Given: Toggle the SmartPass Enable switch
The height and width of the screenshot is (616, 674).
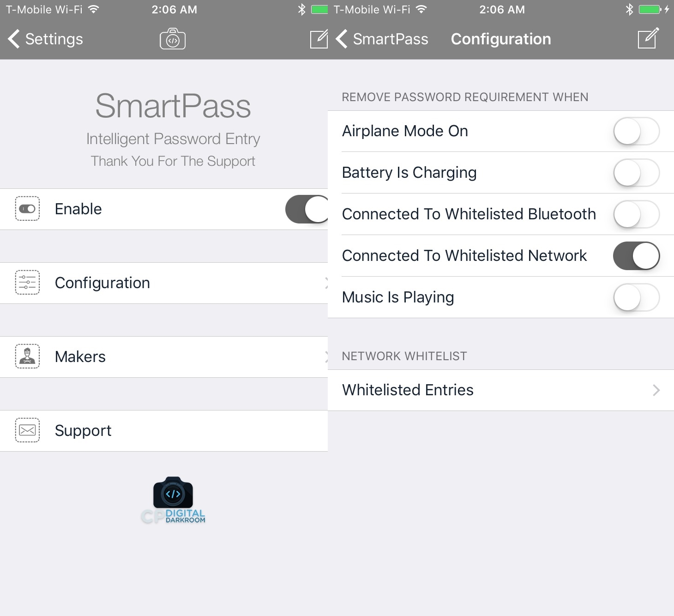Looking at the screenshot, I should [307, 209].
